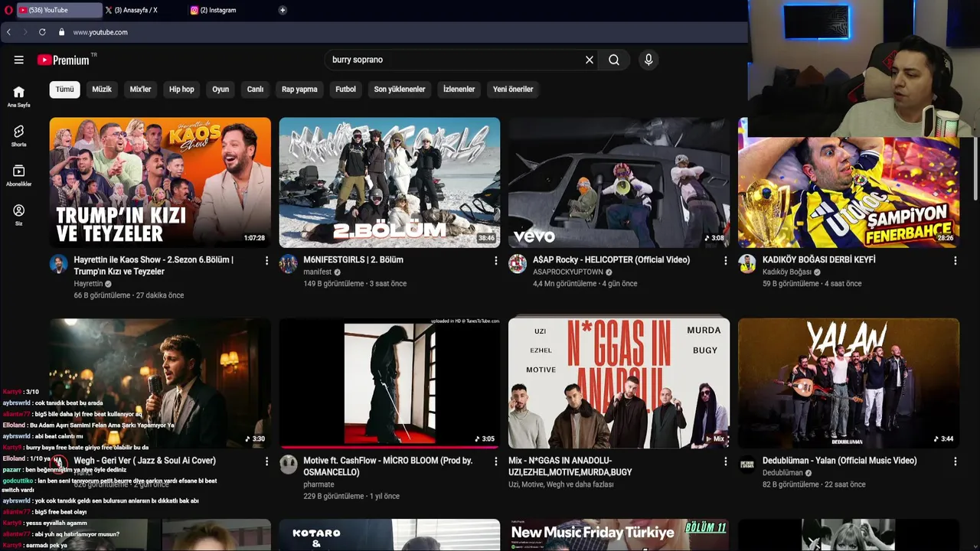The width and height of the screenshot is (980, 551).
Task: Select the İzlenenler filter chip
Action: (x=459, y=89)
